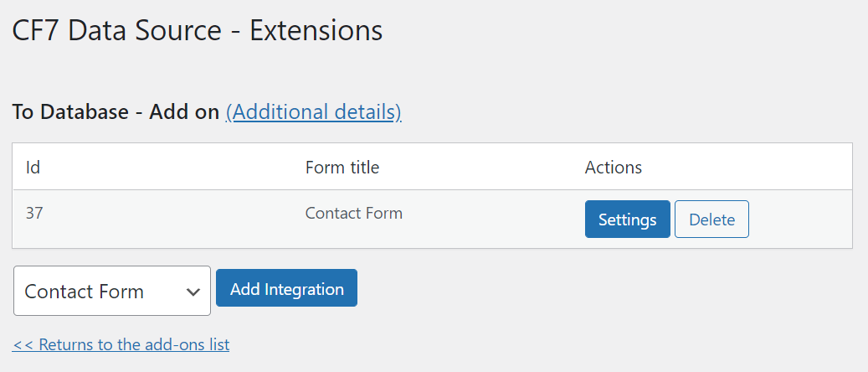Click the Contact Form text inside the dropdown

click(x=84, y=292)
